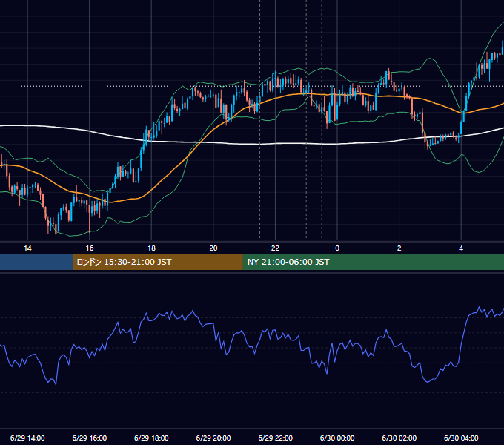Click the 20 hour axis label
This screenshot has height=445, width=504.
point(213,248)
